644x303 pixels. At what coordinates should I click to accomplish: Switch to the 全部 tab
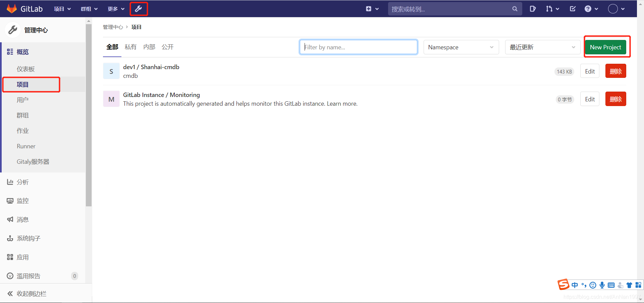[x=112, y=47]
